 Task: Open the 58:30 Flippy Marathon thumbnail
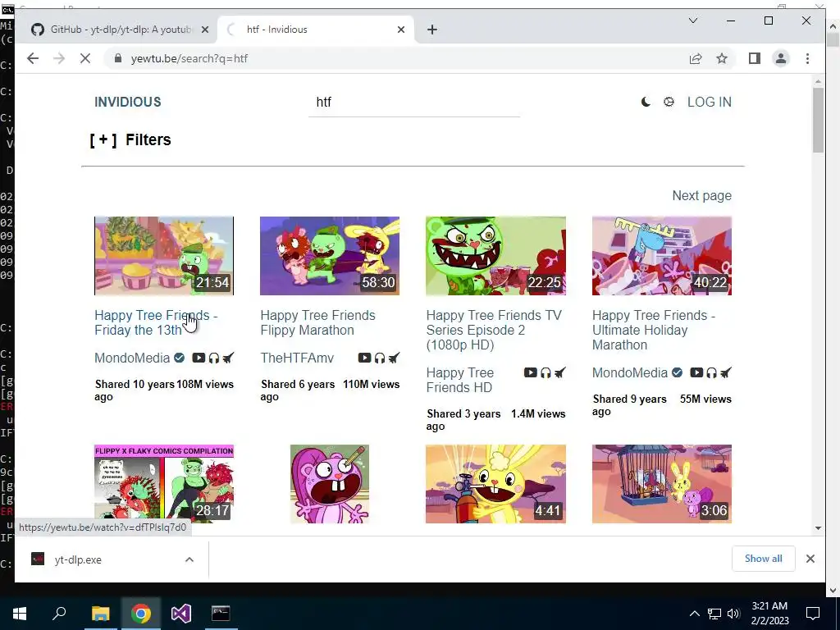point(330,256)
